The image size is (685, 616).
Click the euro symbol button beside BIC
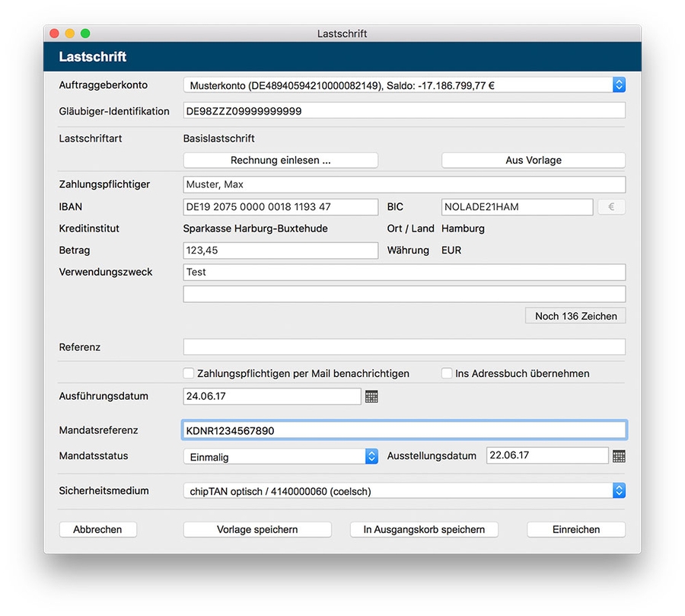point(611,207)
